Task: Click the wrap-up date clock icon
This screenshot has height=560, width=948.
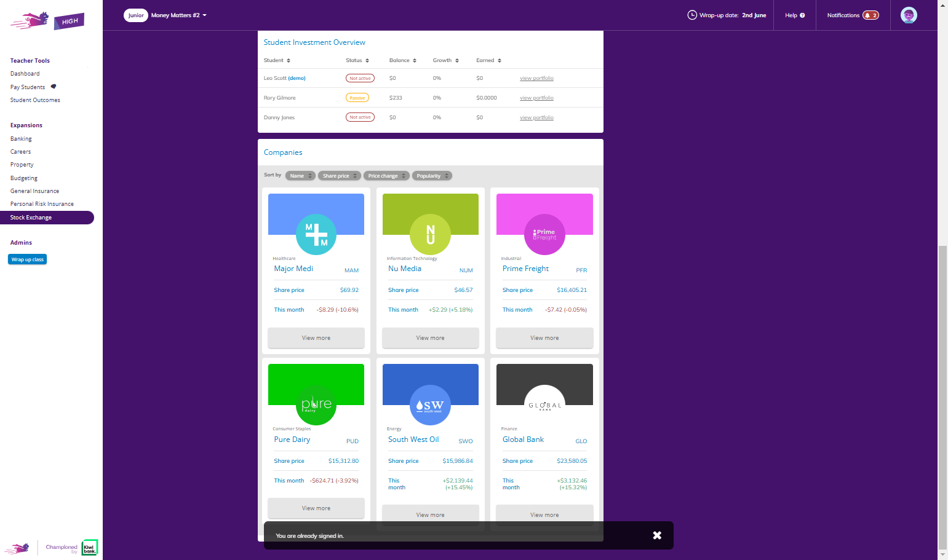Action: pos(692,15)
